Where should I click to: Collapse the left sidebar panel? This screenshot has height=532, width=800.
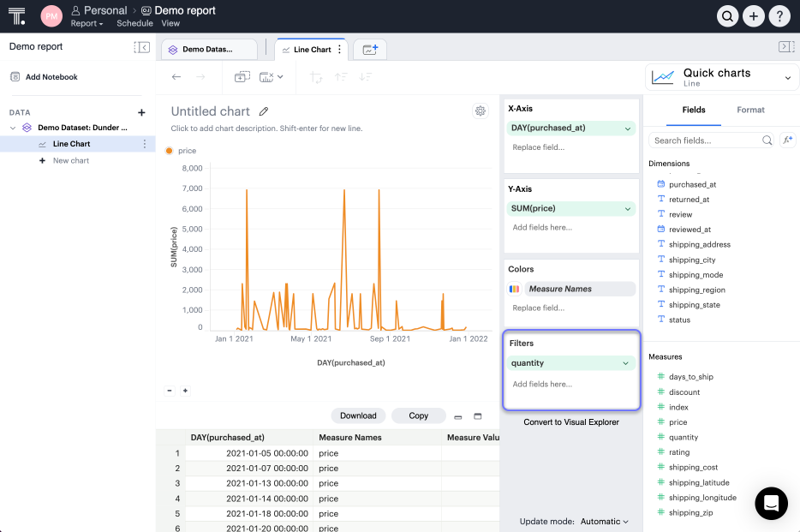coord(142,47)
